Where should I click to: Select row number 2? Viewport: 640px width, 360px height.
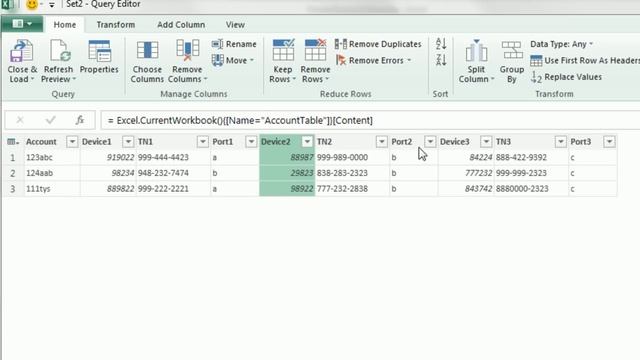pyautogui.click(x=13, y=173)
